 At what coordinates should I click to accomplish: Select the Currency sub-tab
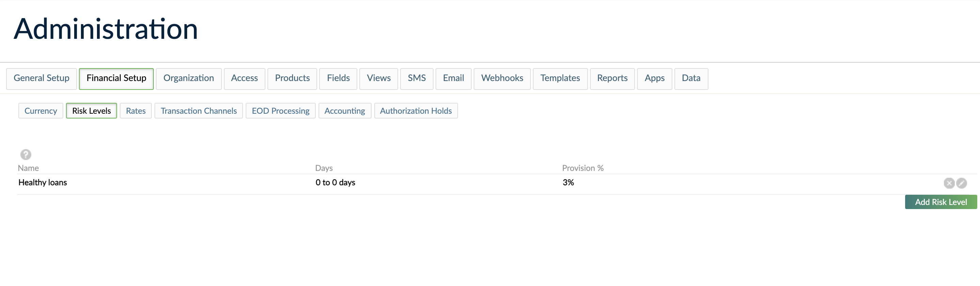pyautogui.click(x=41, y=111)
